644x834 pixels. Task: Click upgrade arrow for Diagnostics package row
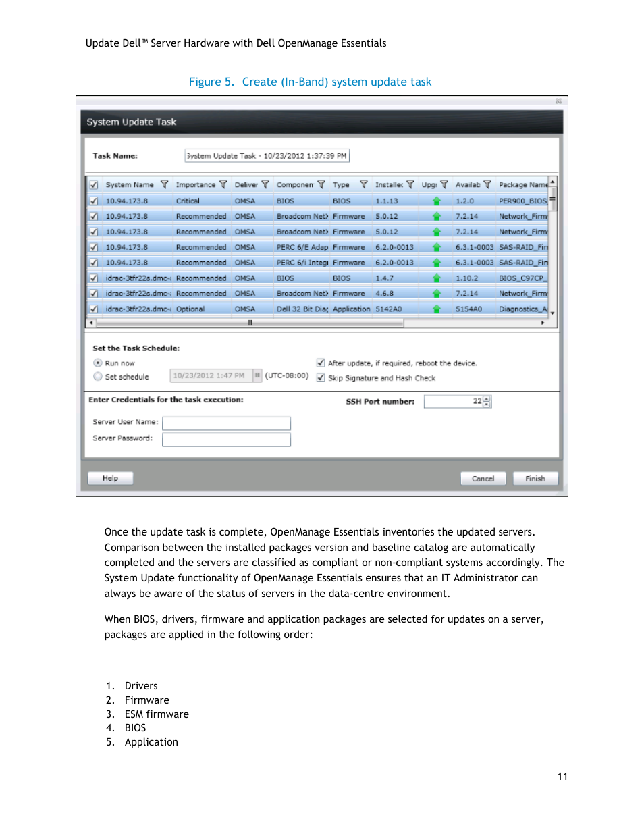click(437, 309)
